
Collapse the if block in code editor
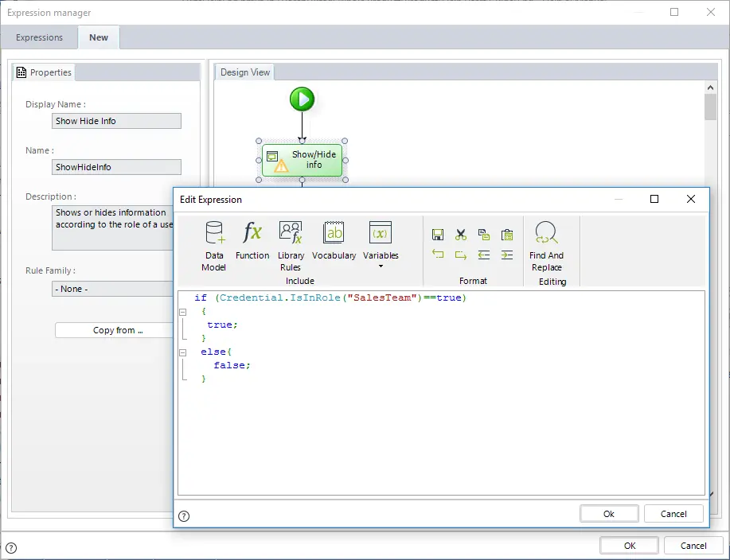183,312
